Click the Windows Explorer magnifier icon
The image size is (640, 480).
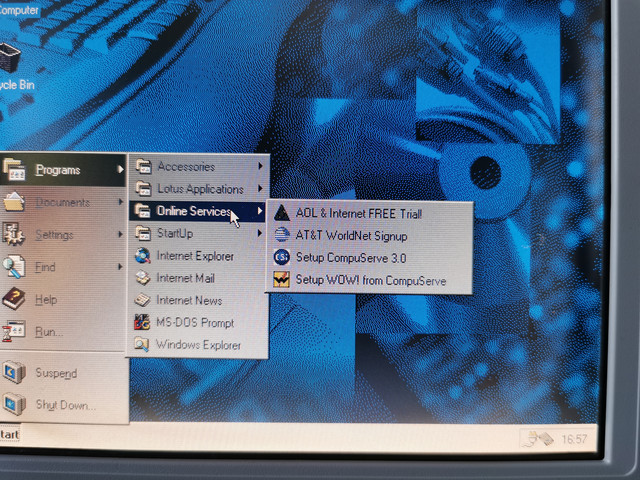click(x=142, y=344)
